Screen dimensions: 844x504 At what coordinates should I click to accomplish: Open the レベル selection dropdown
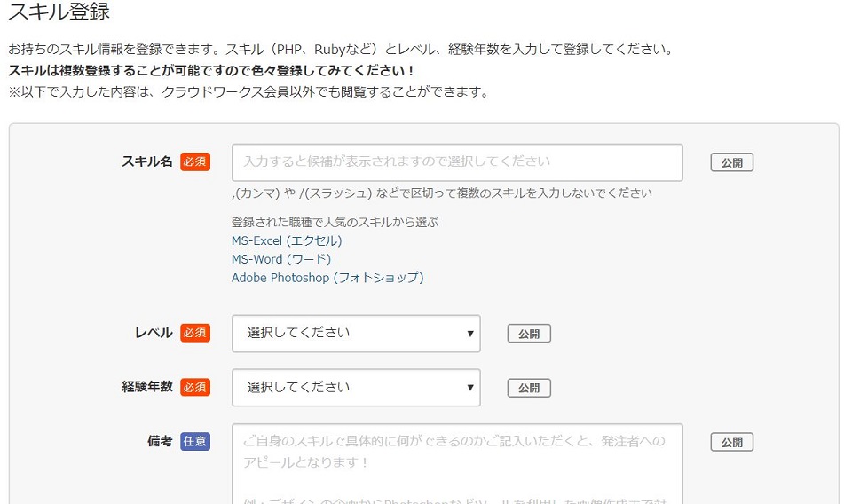pyautogui.click(x=356, y=334)
